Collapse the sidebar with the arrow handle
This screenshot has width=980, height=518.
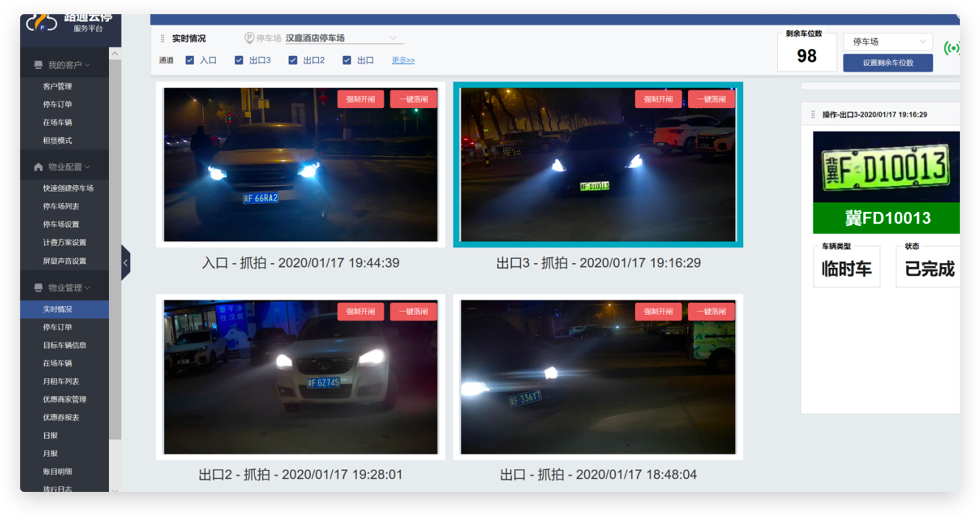click(x=125, y=263)
